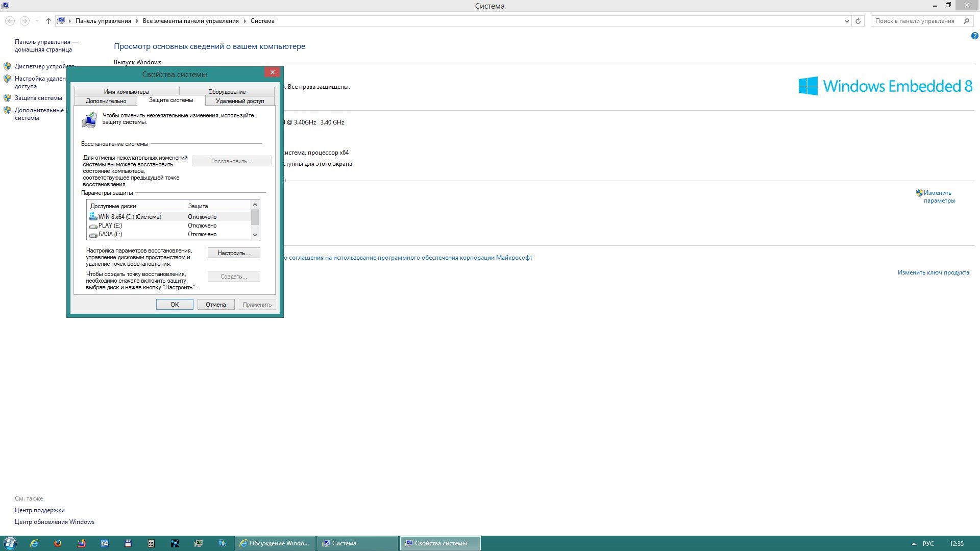Go back in Control Panel navigation

click(x=10, y=21)
